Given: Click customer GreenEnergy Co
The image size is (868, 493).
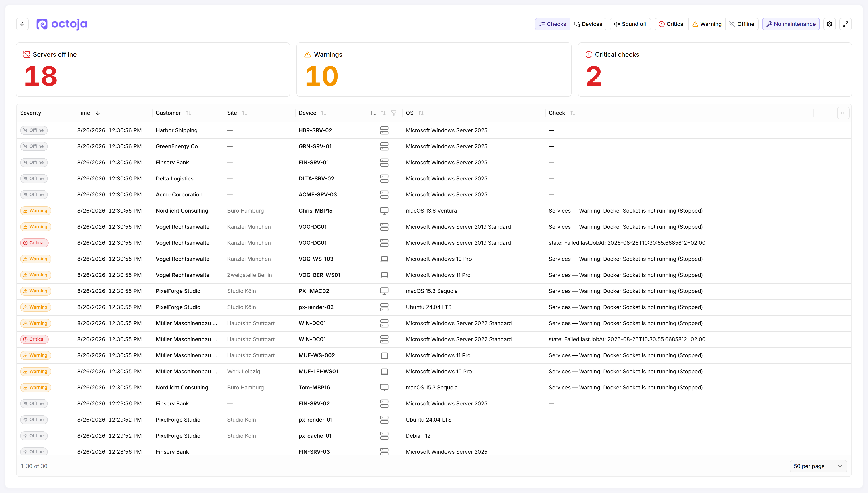Looking at the screenshot, I should click(x=177, y=147).
